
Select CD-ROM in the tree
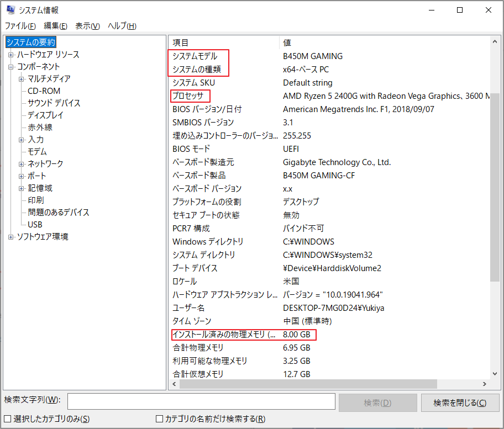pyautogui.click(x=44, y=91)
